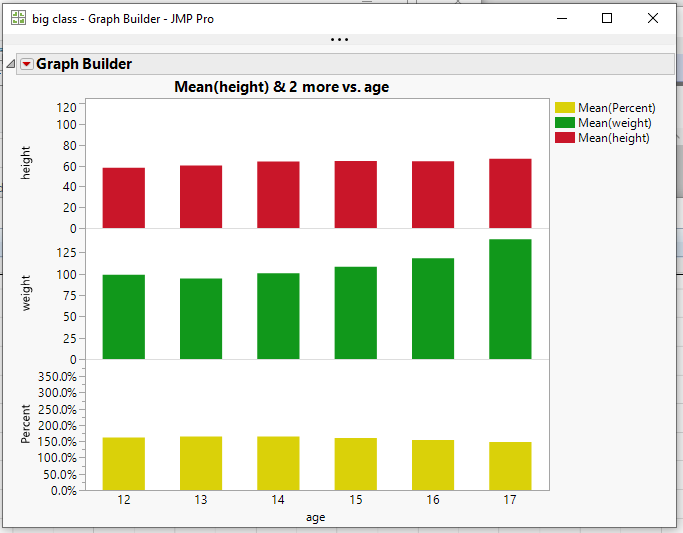This screenshot has width=683, height=533.
Task: Select the red Mean(height) legend swatch
Action: pos(565,138)
